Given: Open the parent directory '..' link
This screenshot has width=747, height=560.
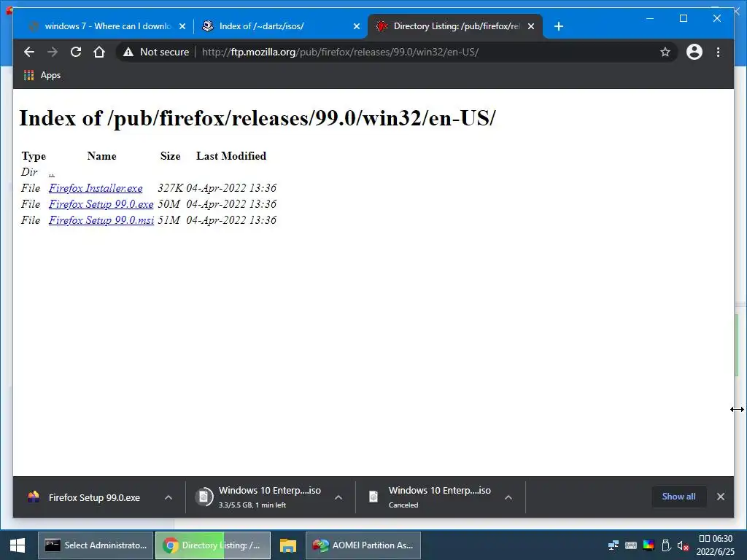Looking at the screenshot, I should click(52, 172).
